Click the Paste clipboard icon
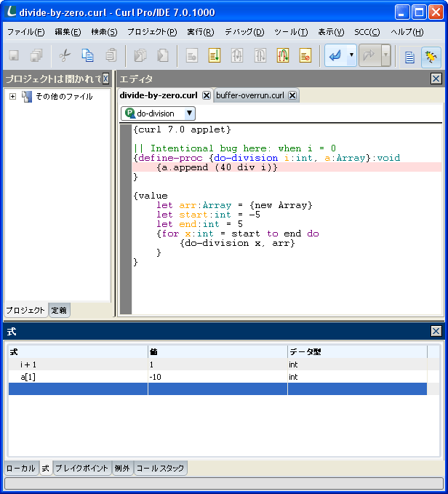The image size is (448, 494). pyautogui.click(x=111, y=56)
